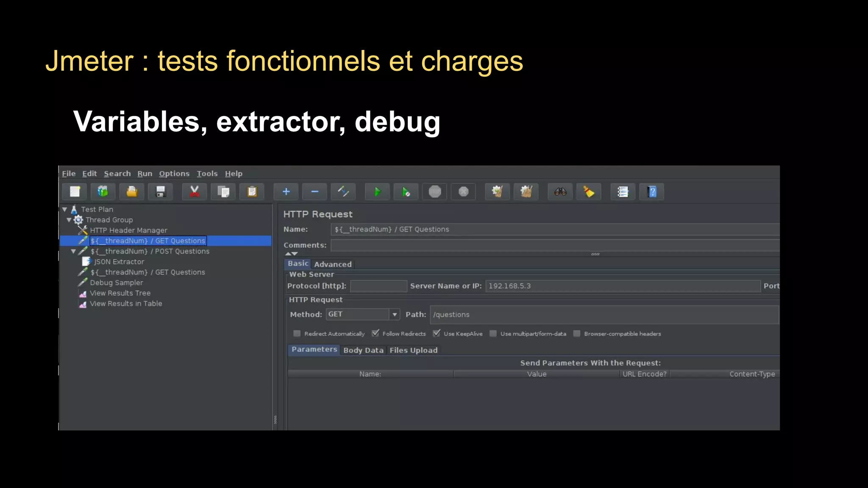Save the test plan with floppy icon
The image size is (868, 488).
(x=161, y=192)
